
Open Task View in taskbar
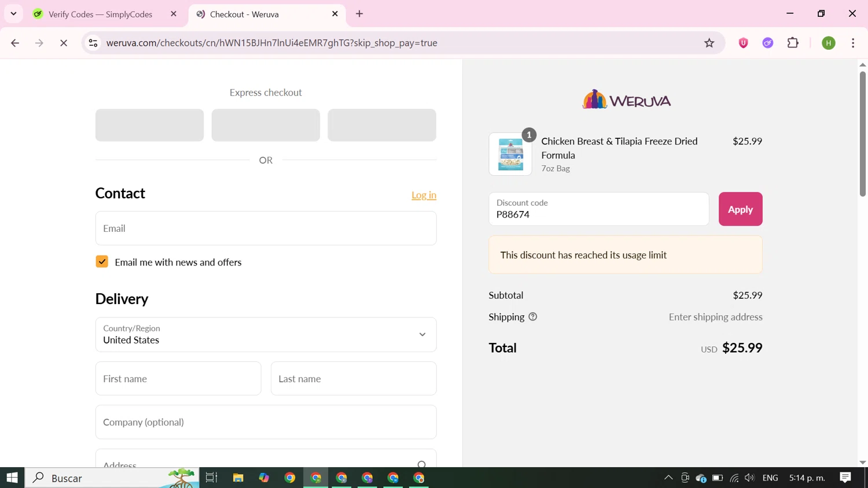pos(211,478)
